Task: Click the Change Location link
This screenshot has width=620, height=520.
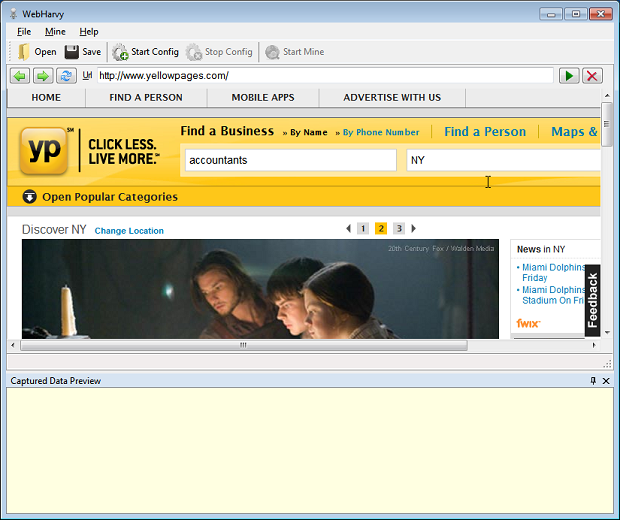Action: [129, 231]
